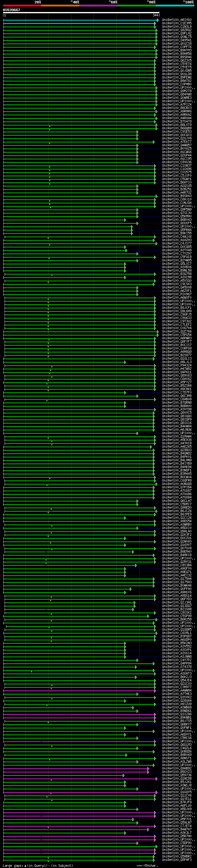
Task: Select hit UniRef100_A6WXF0
Action: [177, 297]
